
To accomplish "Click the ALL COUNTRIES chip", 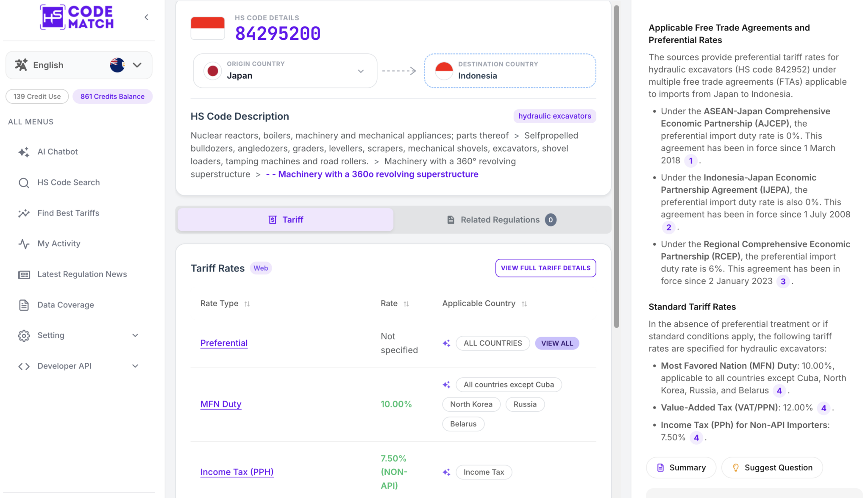I will 493,343.
